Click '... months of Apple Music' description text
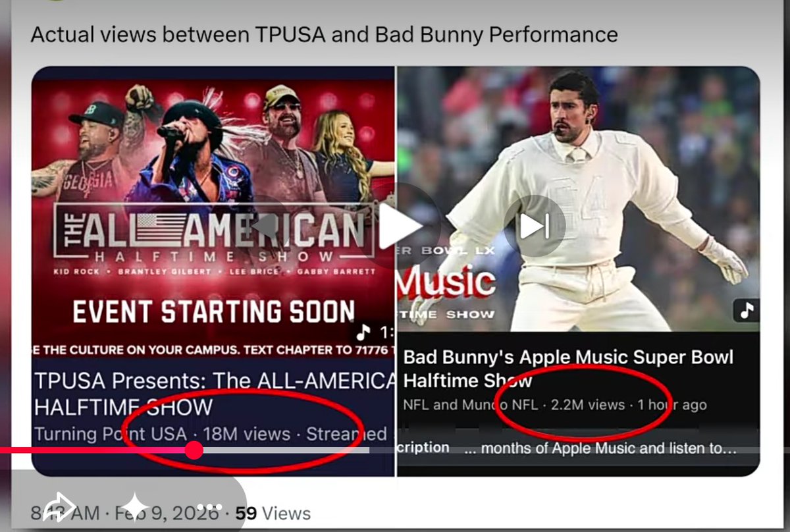 (x=600, y=449)
